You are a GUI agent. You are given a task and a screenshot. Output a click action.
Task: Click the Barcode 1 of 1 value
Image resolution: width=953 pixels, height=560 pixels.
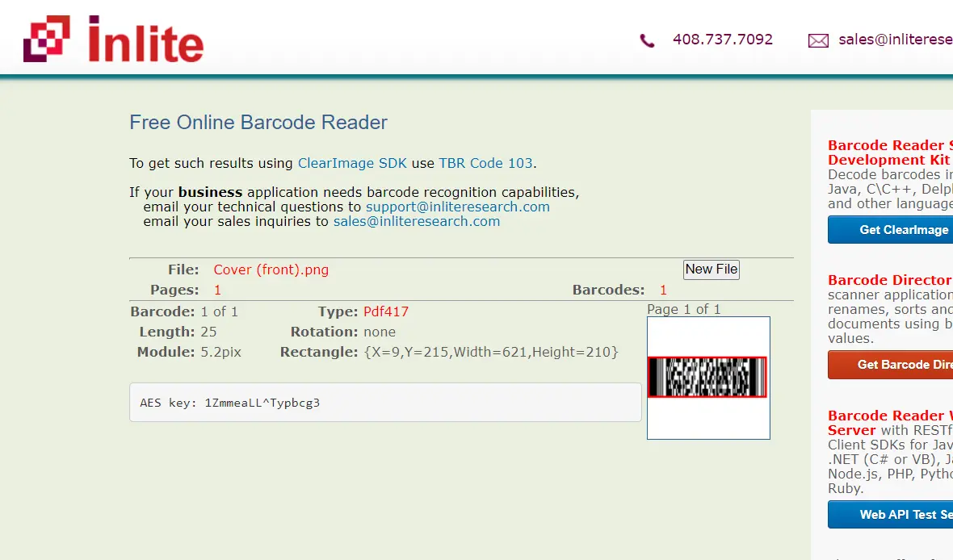click(x=220, y=311)
